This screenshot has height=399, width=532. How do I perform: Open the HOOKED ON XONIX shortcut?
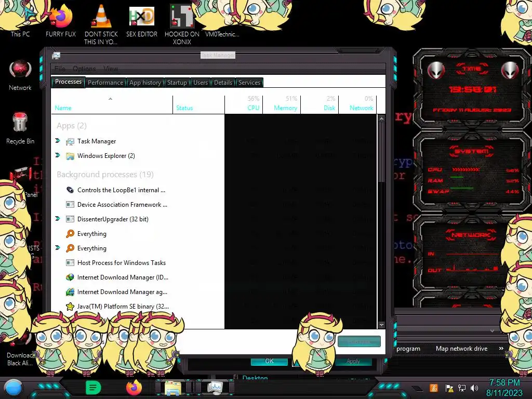point(182,24)
